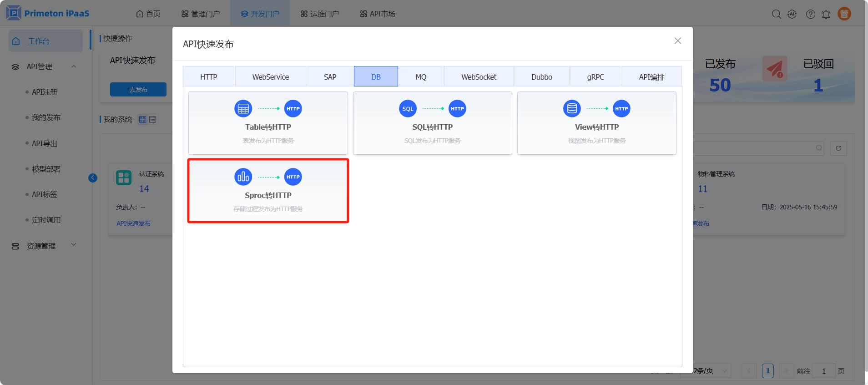
Task: Select the MQ protocol tab
Action: point(421,77)
